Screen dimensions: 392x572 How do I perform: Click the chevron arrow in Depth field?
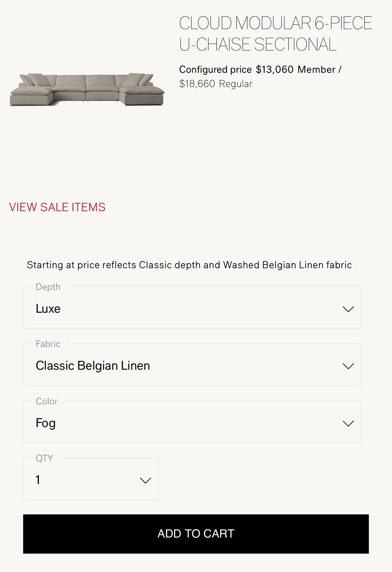coord(348,309)
